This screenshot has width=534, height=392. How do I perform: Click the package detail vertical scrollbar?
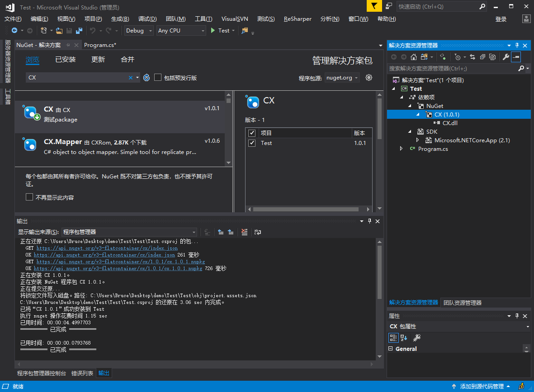tap(379, 119)
